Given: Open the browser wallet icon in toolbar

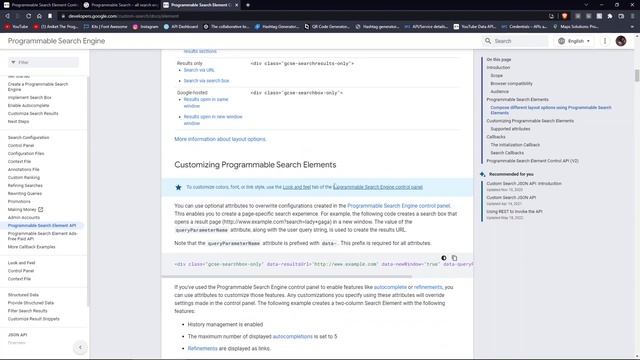Looking at the screenshot, I should point(621,16).
